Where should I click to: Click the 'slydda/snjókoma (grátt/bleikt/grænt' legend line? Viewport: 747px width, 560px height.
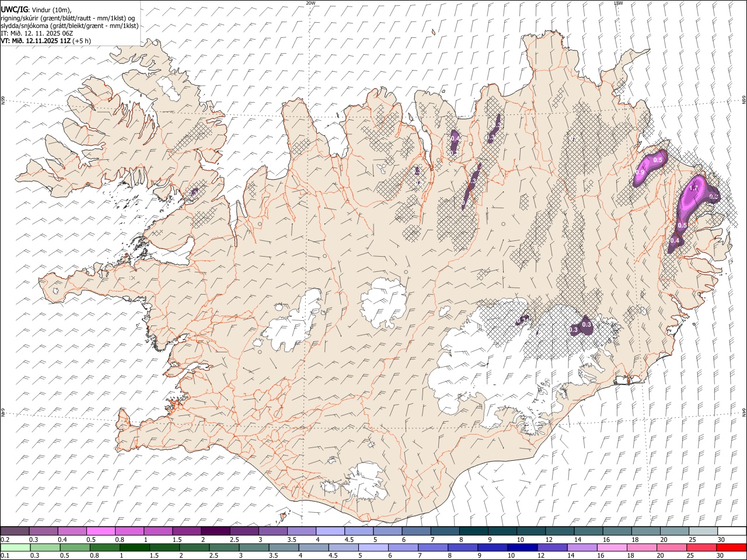click(70, 26)
